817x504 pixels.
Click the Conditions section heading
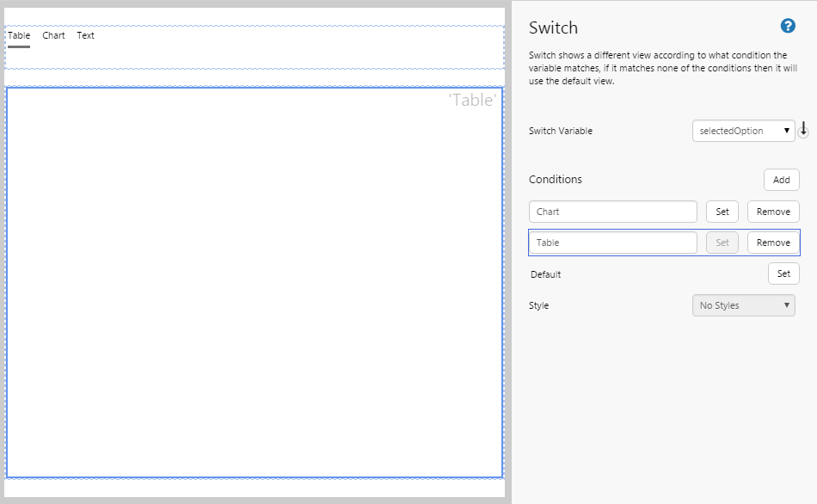pyautogui.click(x=555, y=180)
